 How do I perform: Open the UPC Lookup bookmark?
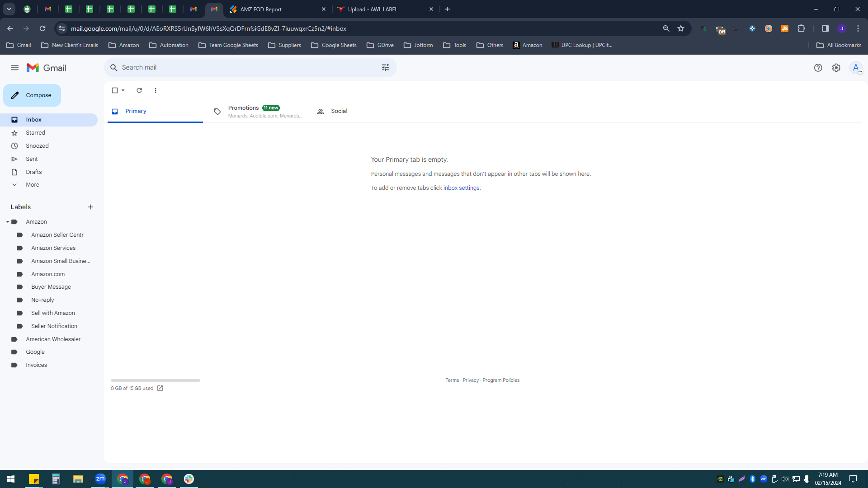click(x=582, y=45)
